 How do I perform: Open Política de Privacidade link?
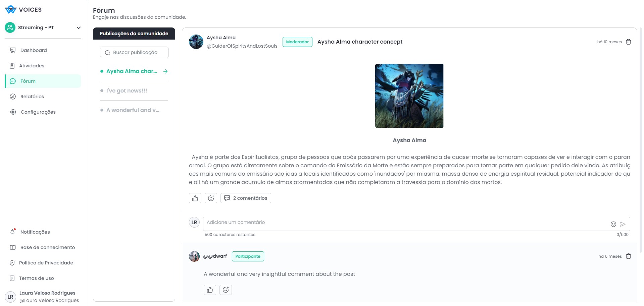click(x=46, y=263)
